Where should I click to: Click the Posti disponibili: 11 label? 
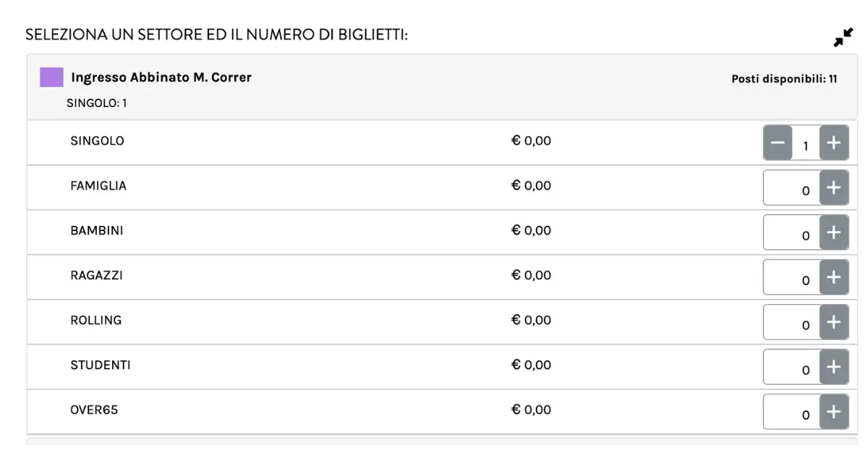784,79
